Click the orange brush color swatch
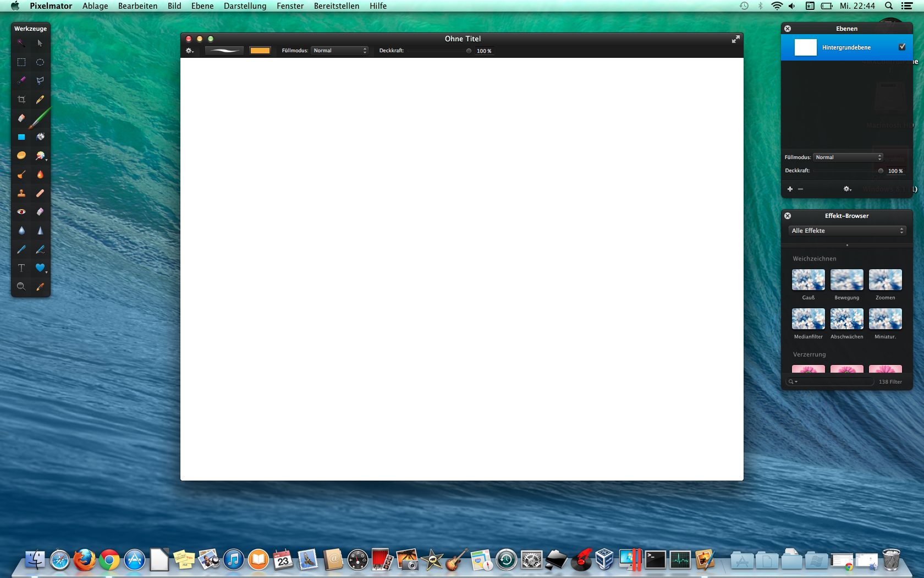The height and width of the screenshot is (578, 924). point(260,51)
